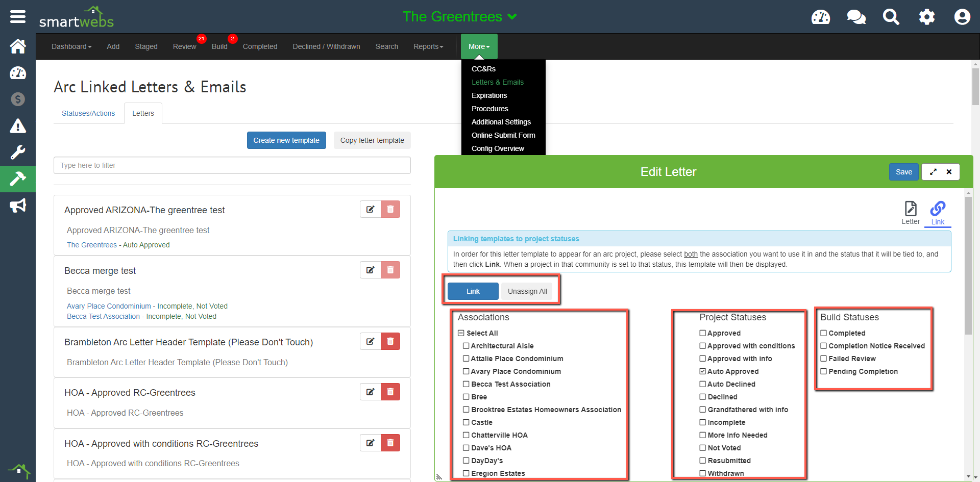Delete HOA - Approved RC-Greentrees letter
Screen dimensions: 980x482
(390, 392)
